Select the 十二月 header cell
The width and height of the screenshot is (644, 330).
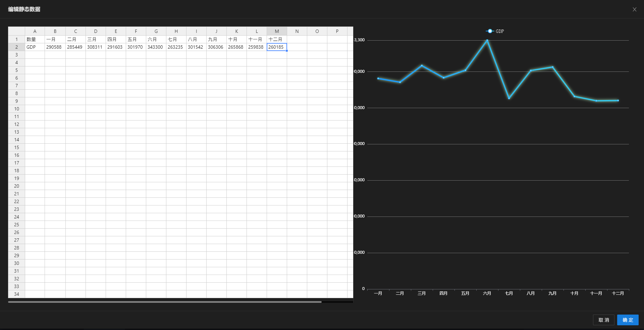point(277,39)
